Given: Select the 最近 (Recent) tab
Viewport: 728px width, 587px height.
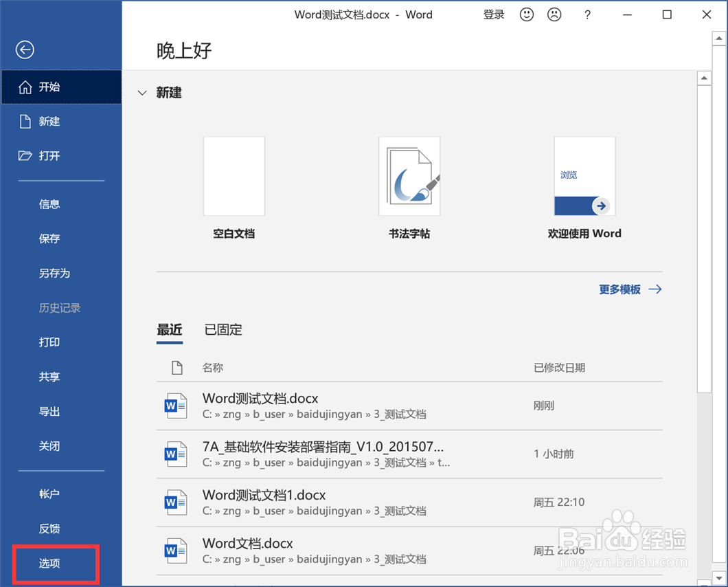Looking at the screenshot, I should [x=169, y=330].
